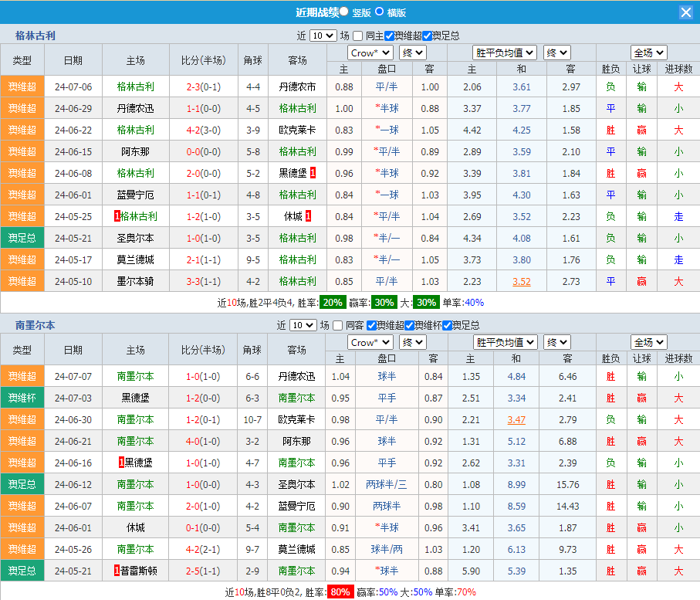This screenshot has height=600, width=700.
Task: Click the underlined 3.52 draw odds
Action: (x=522, y=281)
